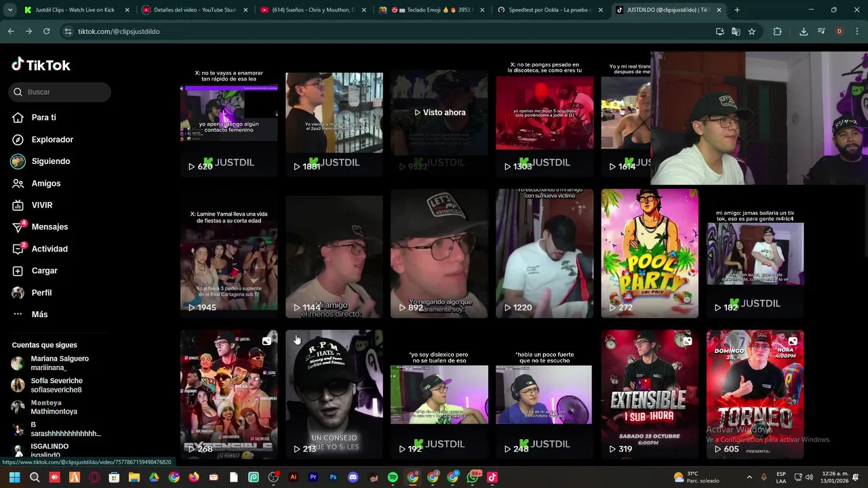868x488 pixels.
Task: Open the Chrome three-dot menu
Action: pyautogui.click(x=857, y=31)
